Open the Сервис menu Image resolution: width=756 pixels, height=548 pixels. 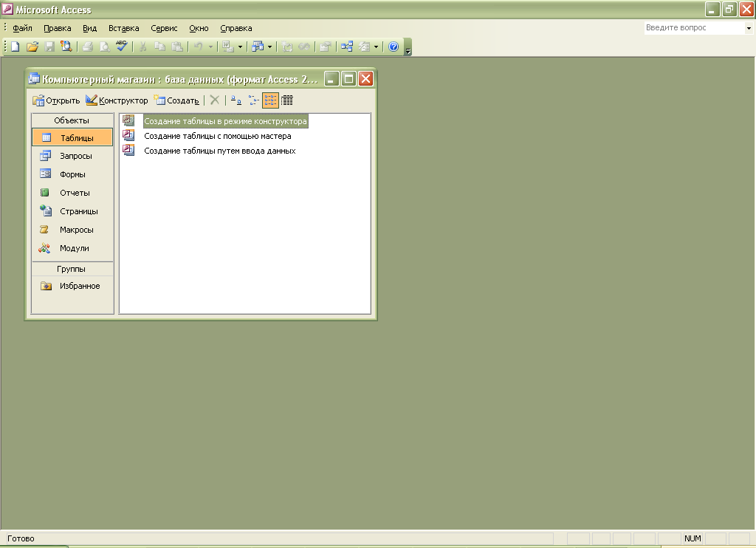[164, 29]
